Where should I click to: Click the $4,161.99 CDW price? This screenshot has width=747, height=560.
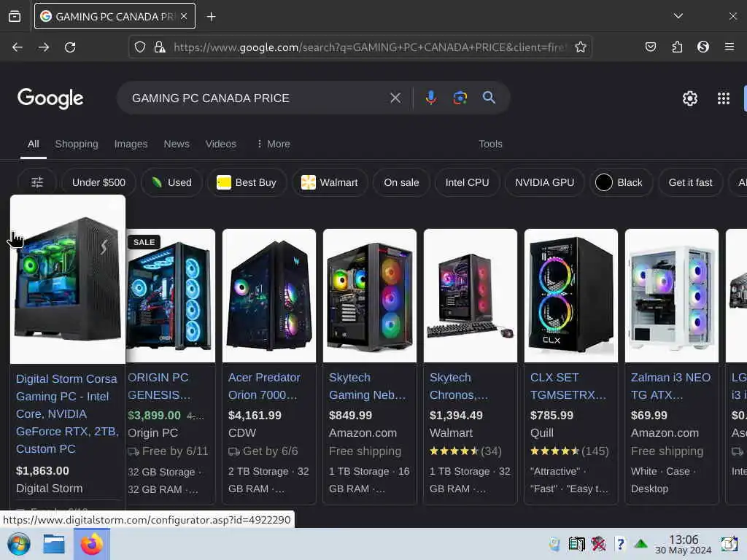click(255, 415)
